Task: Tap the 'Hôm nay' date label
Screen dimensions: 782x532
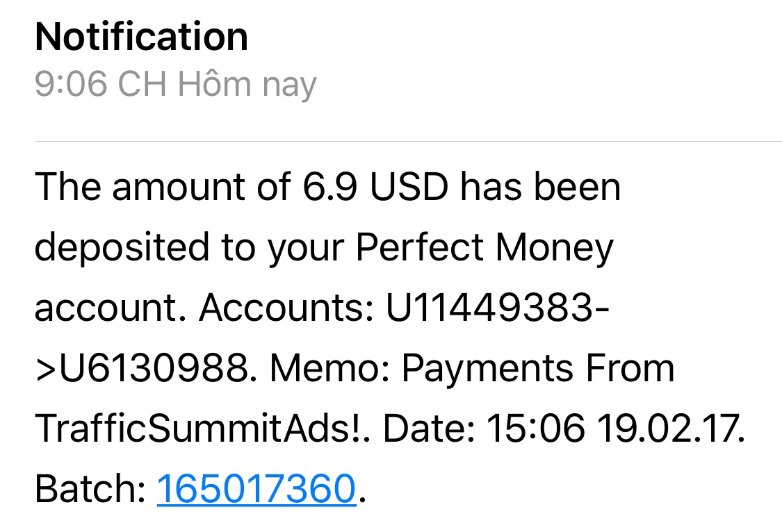Action: point(247,85)
